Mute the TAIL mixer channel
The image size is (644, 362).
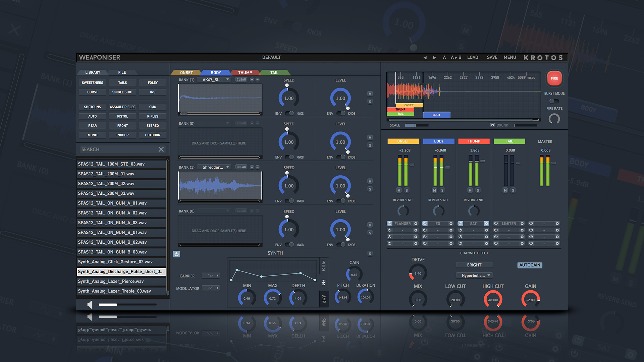coord(505,190)
